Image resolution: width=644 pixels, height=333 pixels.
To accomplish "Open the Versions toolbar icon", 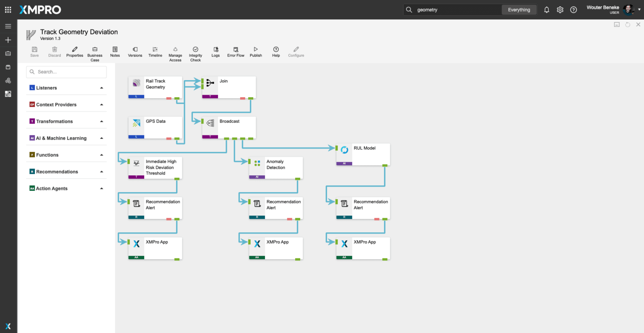I will 135,52.
